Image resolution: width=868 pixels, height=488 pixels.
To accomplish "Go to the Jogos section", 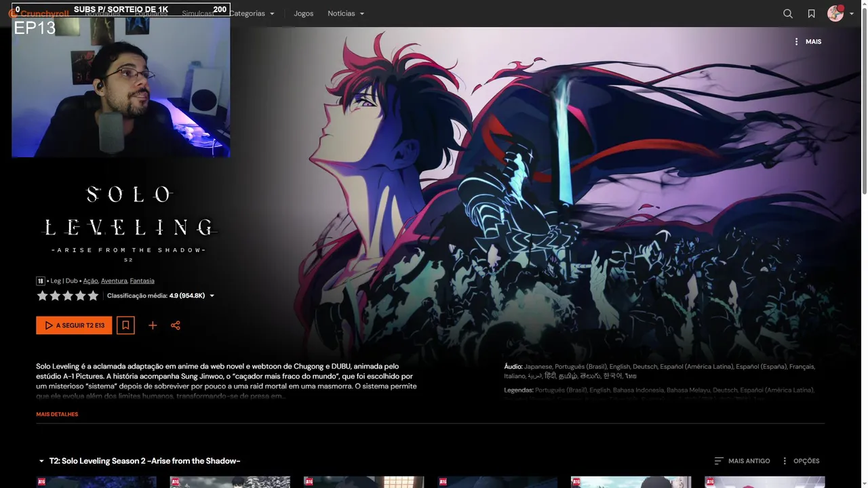I will click(304, 14).
